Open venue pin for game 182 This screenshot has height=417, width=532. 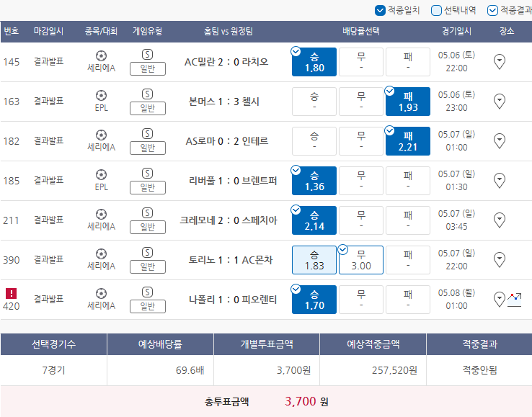click(500, 141)
